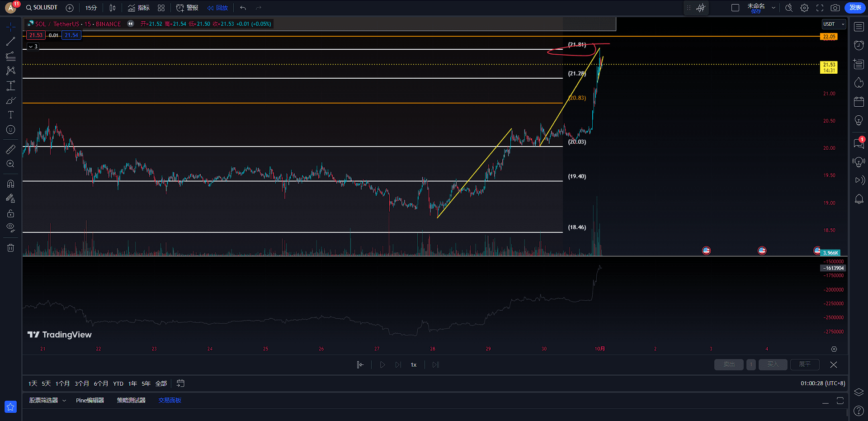Toggle 回放 bar replay mode

click(x=217, y=8)
